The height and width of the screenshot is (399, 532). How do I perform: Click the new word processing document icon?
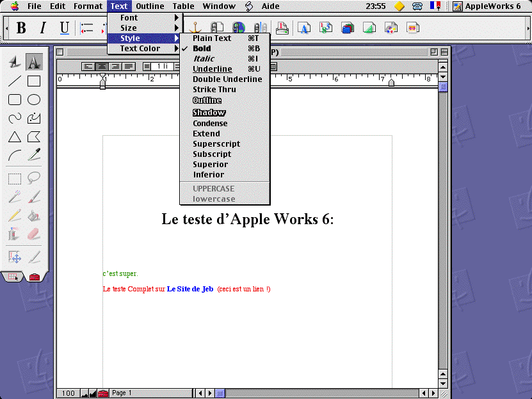pos(304,28)
